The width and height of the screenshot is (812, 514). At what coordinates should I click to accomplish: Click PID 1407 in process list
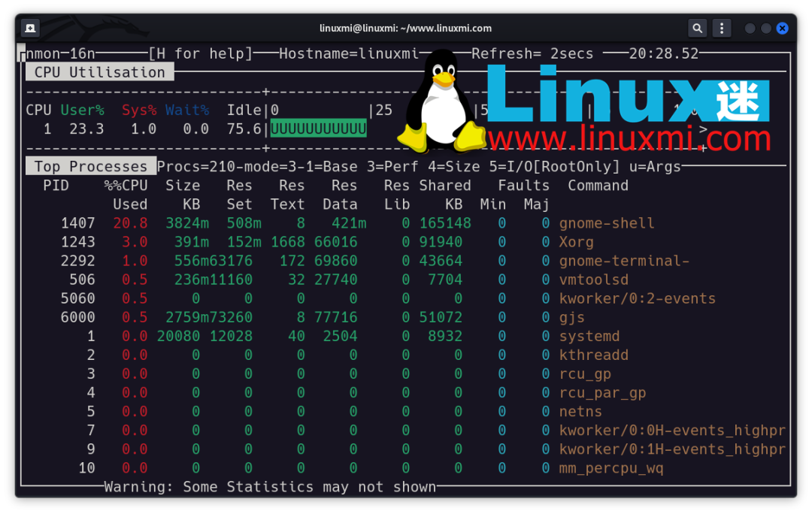click(x=77, y=223)
